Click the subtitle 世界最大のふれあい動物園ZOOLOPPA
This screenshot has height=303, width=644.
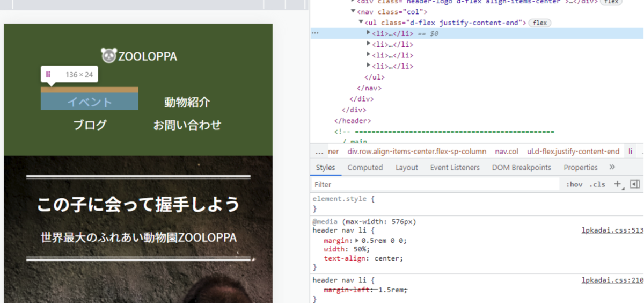point(138,237)
